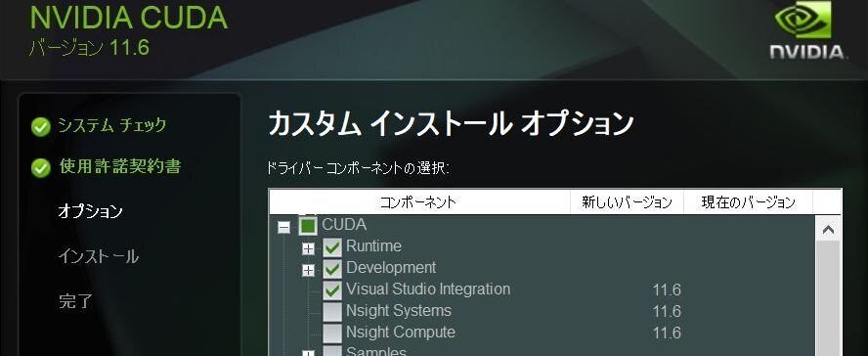Select the Development tree row label
Screen dimensions: 868x356
click(391, 268)
